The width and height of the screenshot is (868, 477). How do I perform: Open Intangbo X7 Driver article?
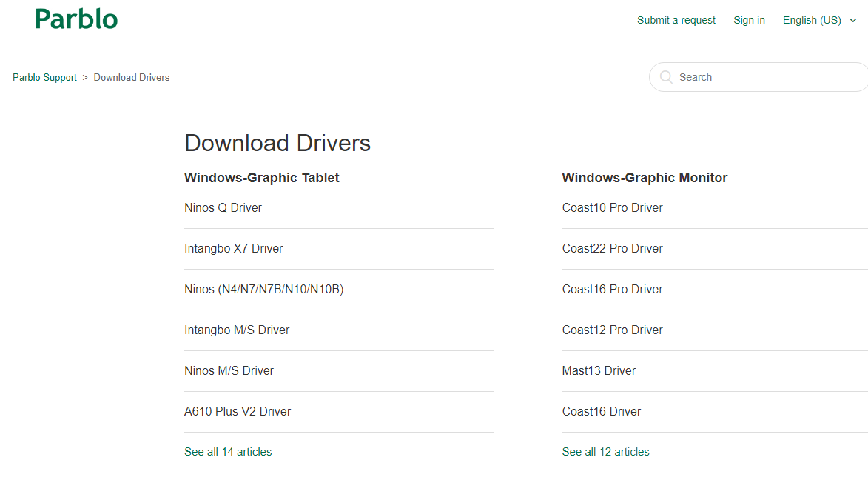pyautogui.click(x=234, y=248)
